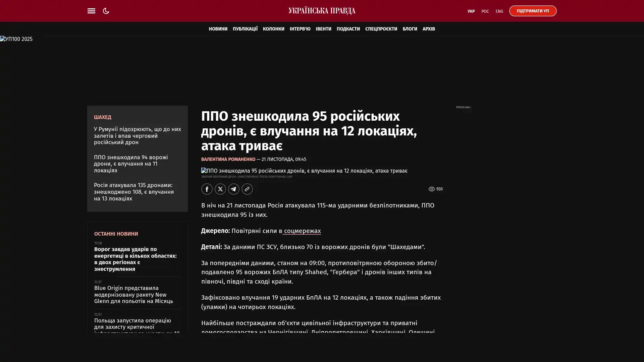Image resolution: width=644 pixels, height=362 pixels.
Task: Click the ПІДТРИМАТИ УП button
Action: (x=533, y=11)
